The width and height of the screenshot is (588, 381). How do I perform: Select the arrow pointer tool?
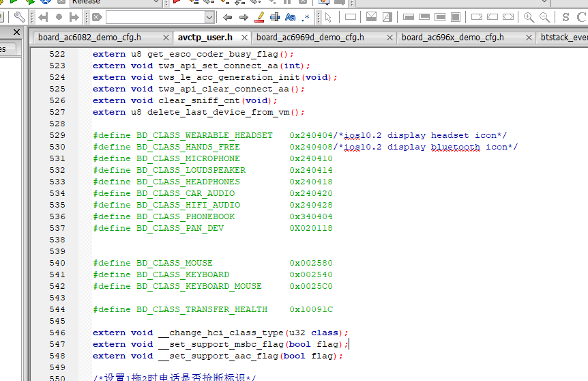[329, 17]
